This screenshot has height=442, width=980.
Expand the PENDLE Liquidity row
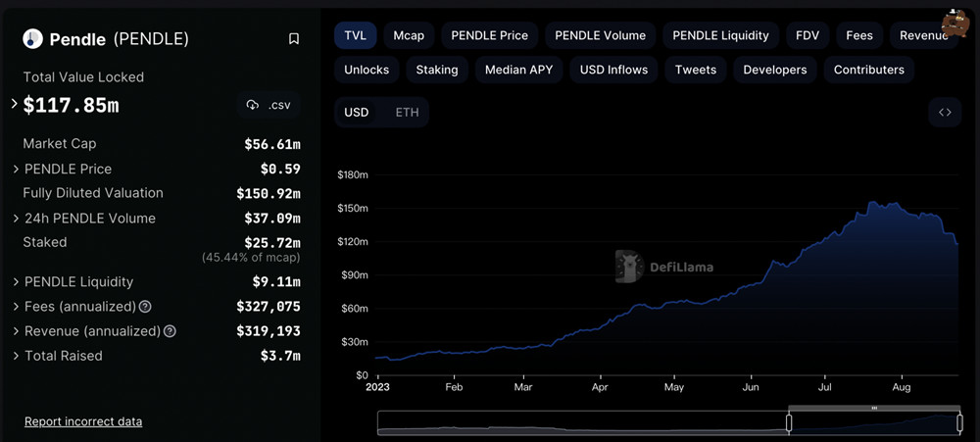(16, 282)
